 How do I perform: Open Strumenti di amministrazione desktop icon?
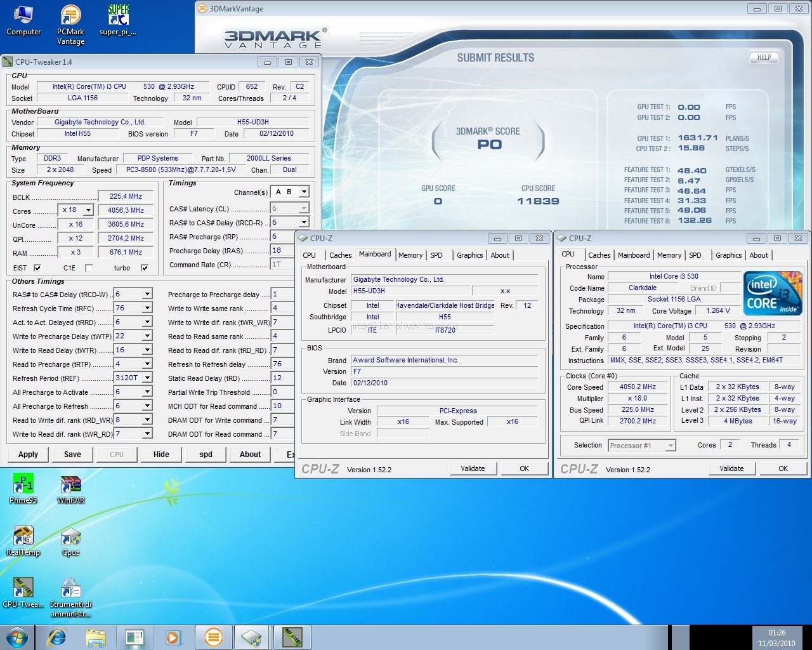(70, 597)
